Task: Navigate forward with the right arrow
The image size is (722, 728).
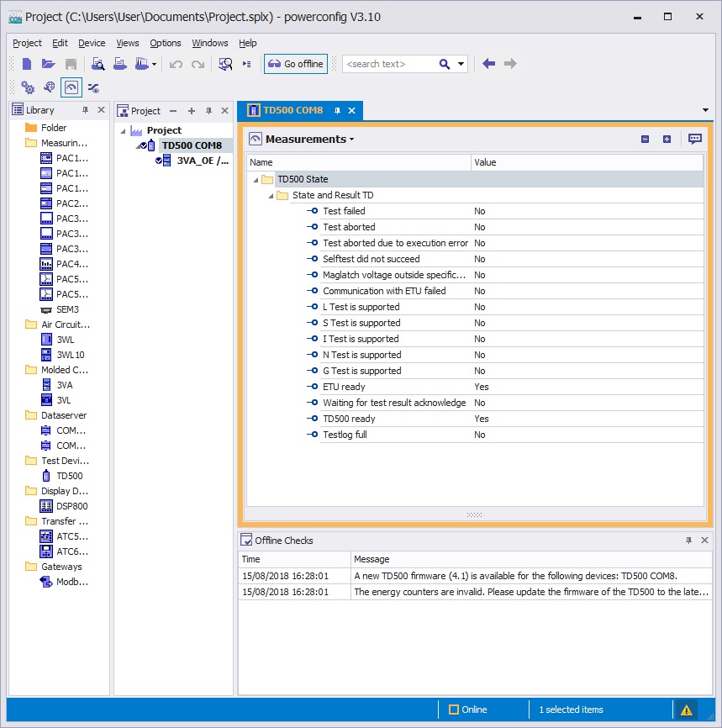Action: click(510, 64)
